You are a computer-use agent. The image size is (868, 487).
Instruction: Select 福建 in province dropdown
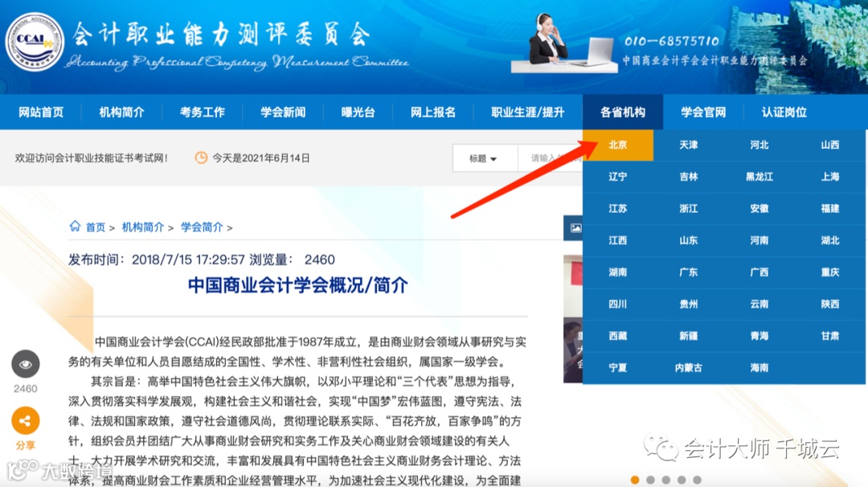[830, 209]
